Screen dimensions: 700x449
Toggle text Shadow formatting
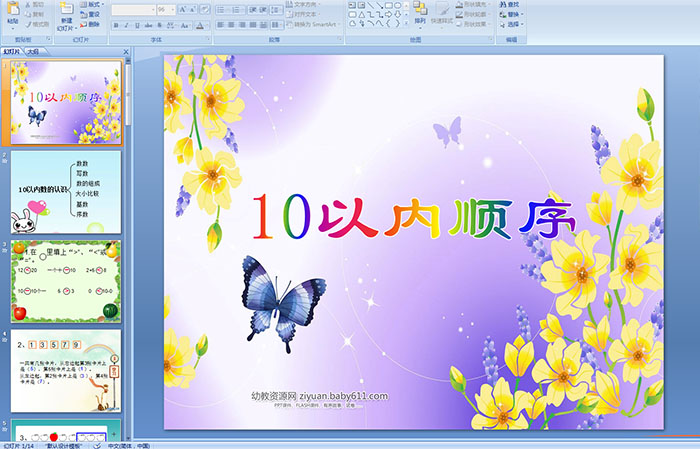click(159, 25)
